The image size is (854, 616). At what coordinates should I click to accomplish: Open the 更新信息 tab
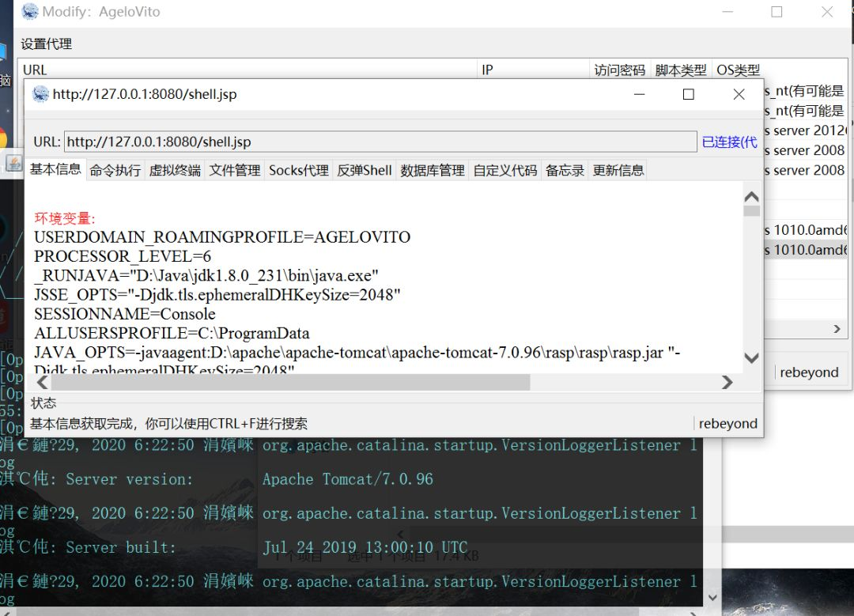[x=618, y=171]
